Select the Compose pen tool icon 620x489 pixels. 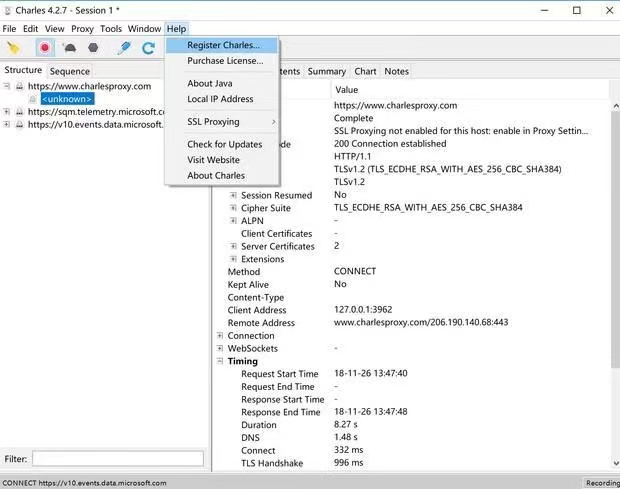(124, 48)
